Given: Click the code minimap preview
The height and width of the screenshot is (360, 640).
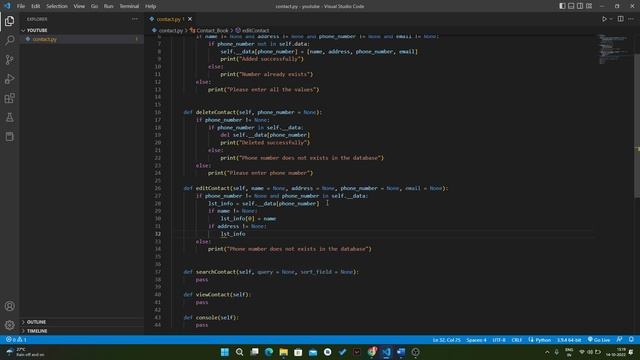Looking at the screenshot, I should 613,49.
